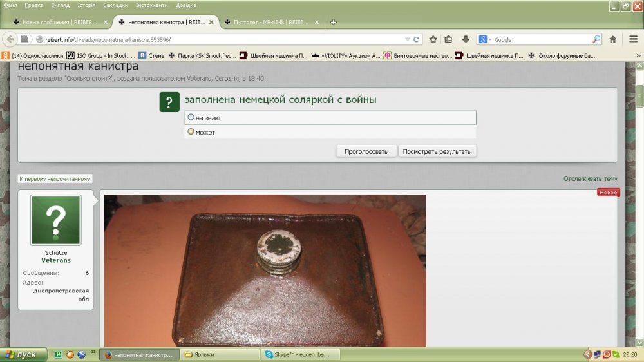Viewport: 644px width, 362px height.
Task: Open the Firefox hamburger menu
Action: (x=632, y=39)
